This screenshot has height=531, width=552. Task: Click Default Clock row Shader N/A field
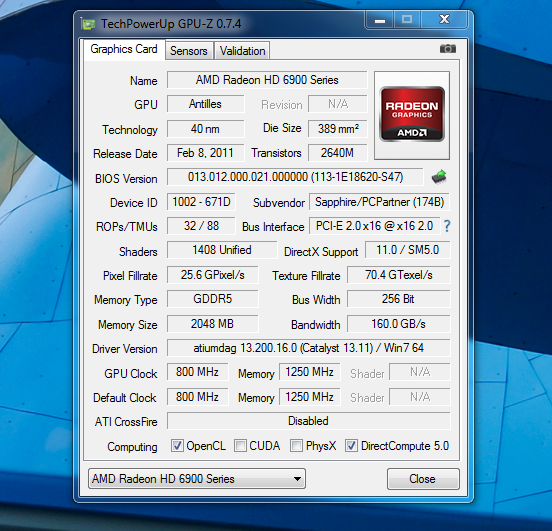tap(420, 397)
